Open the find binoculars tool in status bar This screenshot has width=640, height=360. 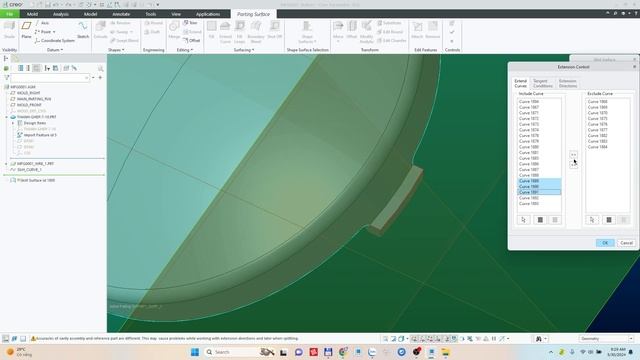coord(539,339)
